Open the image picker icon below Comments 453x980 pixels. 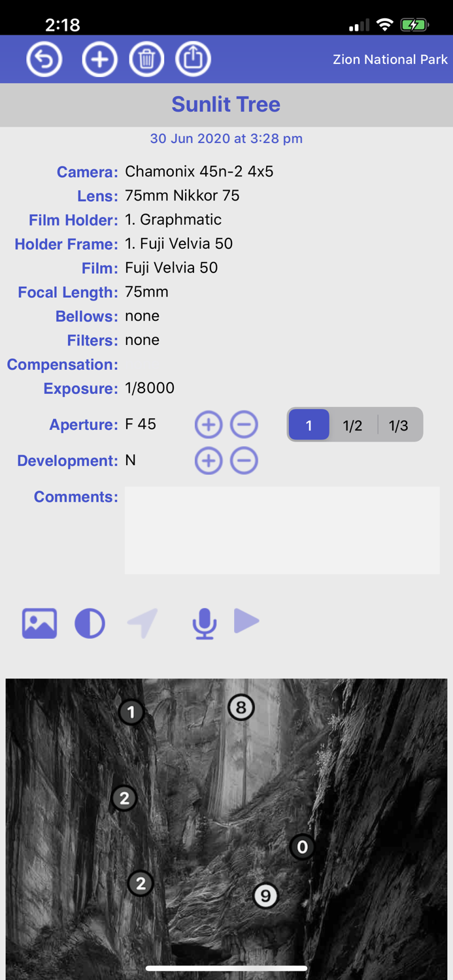39,623
